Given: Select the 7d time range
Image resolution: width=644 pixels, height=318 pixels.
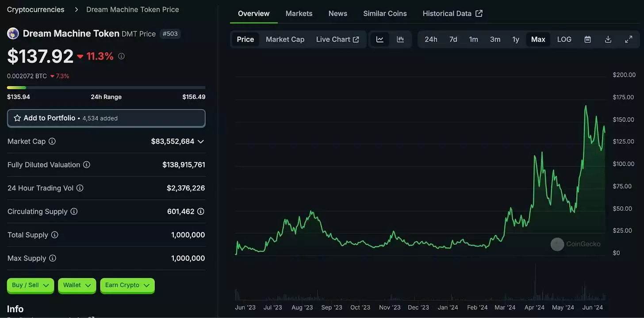Looking at the screenshot, I should 453,39.
